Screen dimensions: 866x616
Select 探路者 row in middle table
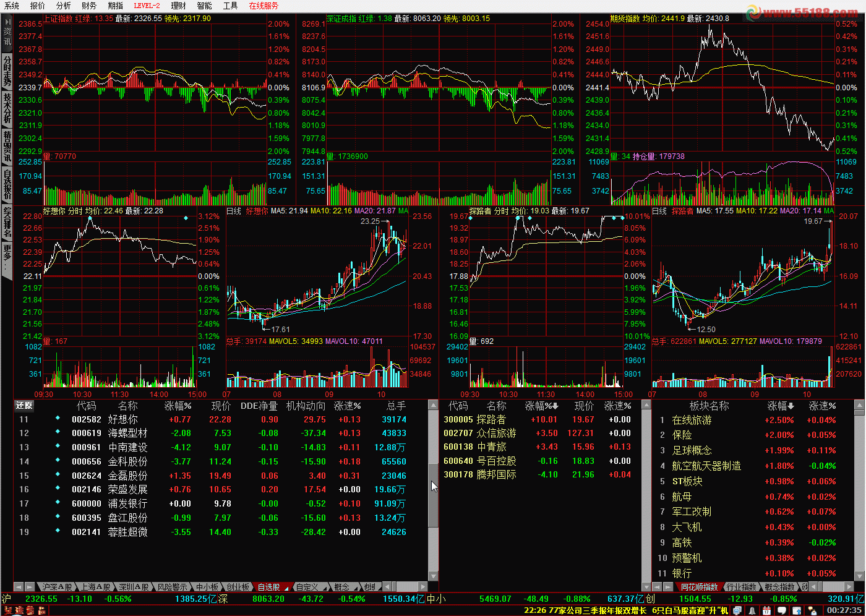541,419
